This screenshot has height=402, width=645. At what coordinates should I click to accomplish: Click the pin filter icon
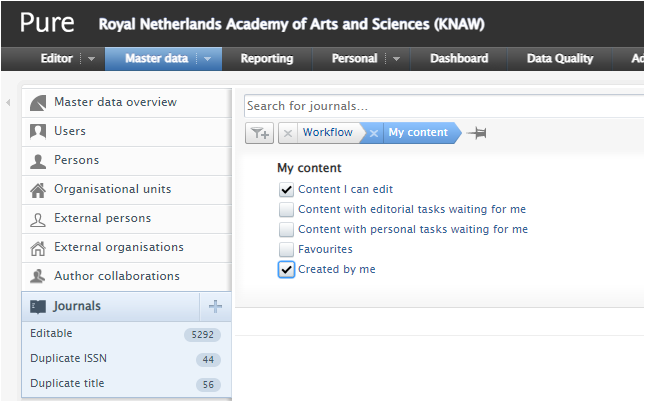click(477, 133)
